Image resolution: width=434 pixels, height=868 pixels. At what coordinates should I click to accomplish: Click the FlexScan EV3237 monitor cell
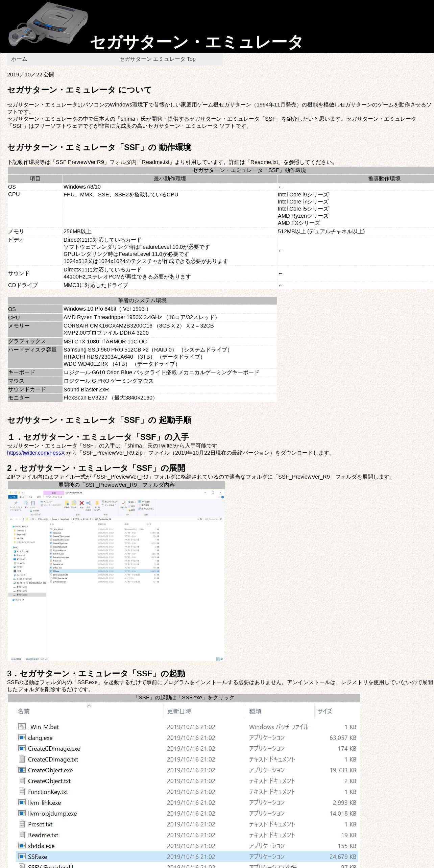[170, 398]
